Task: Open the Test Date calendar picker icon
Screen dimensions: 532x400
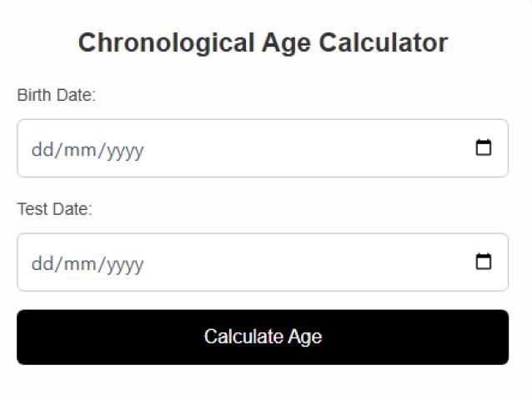Action: [x=483, y=262]
